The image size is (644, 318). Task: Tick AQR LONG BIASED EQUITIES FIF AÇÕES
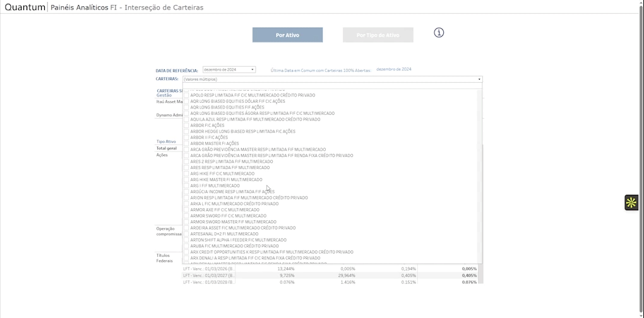click(x=186, y=107)
